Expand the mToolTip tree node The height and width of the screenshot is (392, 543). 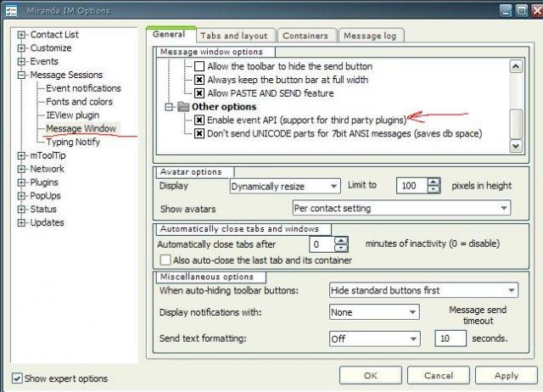[21, 155]
